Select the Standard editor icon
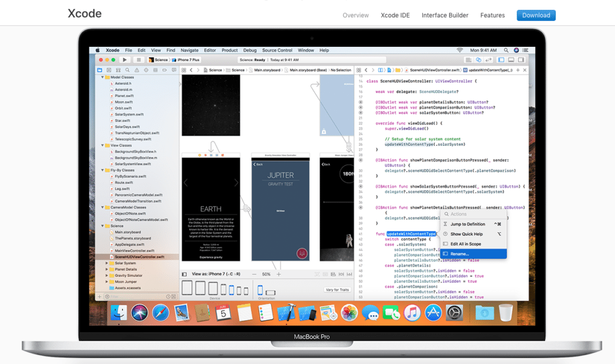The image size is (615, 364). pos(468,60)
